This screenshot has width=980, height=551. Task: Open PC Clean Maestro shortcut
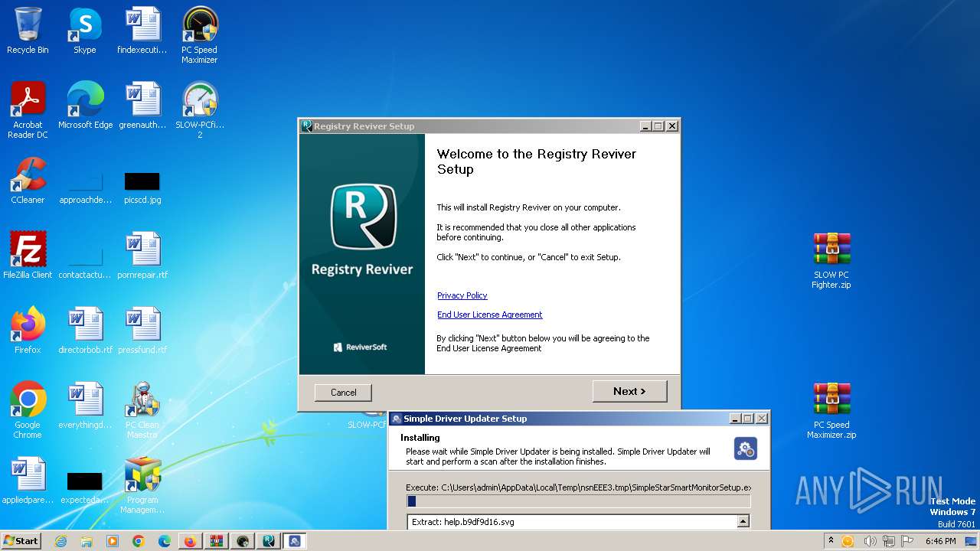click(142, 411)
